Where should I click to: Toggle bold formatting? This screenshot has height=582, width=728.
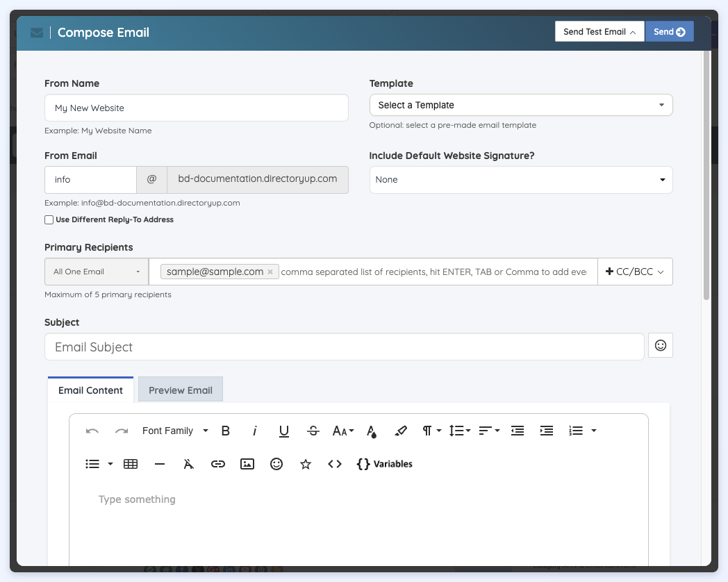[x=226, y=431]
